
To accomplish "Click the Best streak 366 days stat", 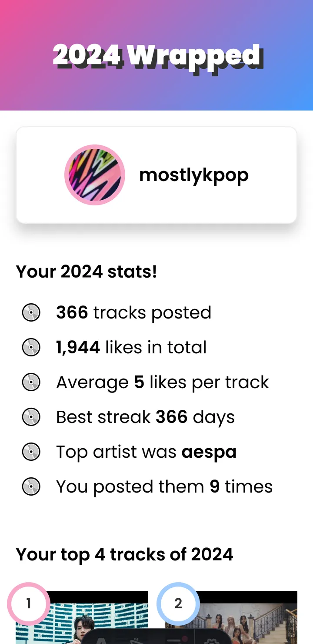I will click(145, 417).
